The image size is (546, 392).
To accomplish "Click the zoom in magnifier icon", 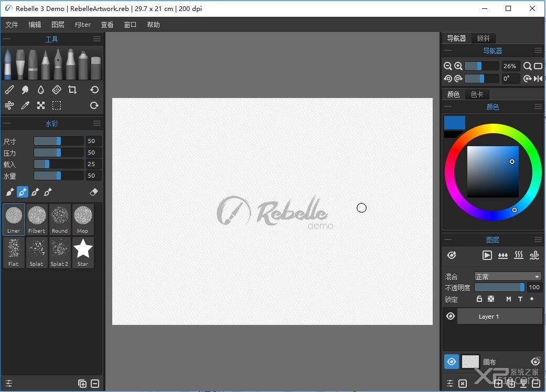I will [x=458, y=66].
